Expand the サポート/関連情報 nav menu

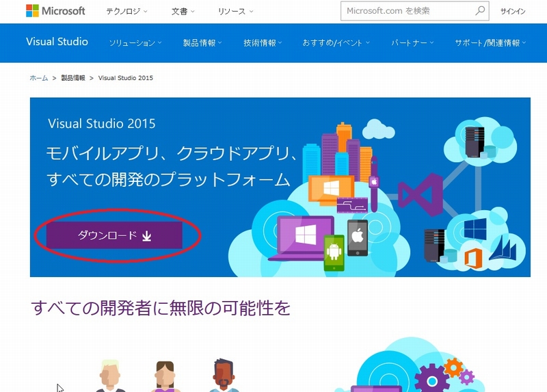click(490, 42)
